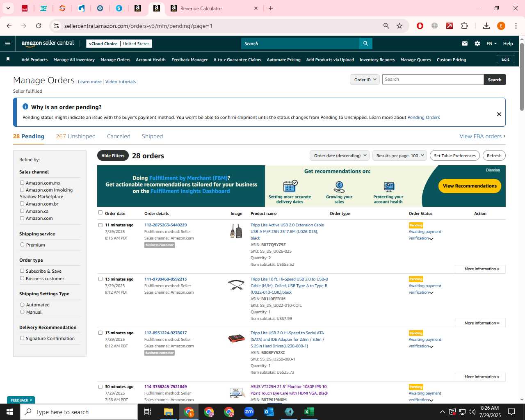525x420 pixels.
Task: Click the page vertical scrollbar
Action: (522, 76)
